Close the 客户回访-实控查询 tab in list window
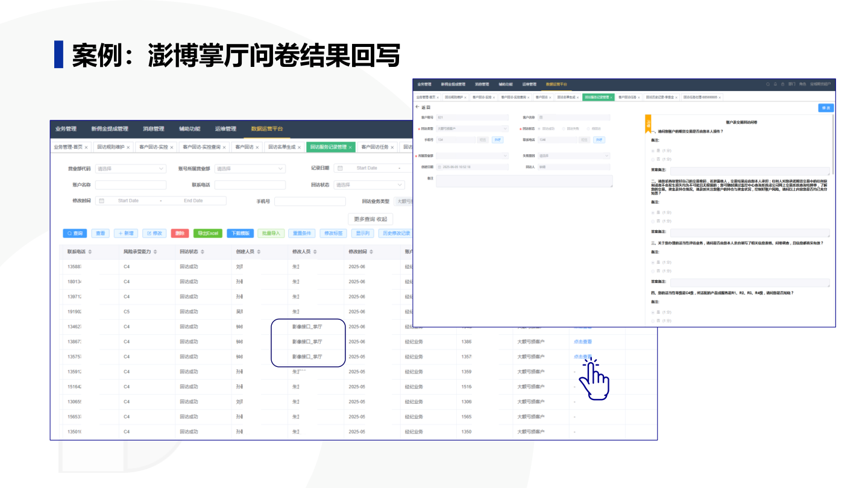 click(x=224, y=147)
